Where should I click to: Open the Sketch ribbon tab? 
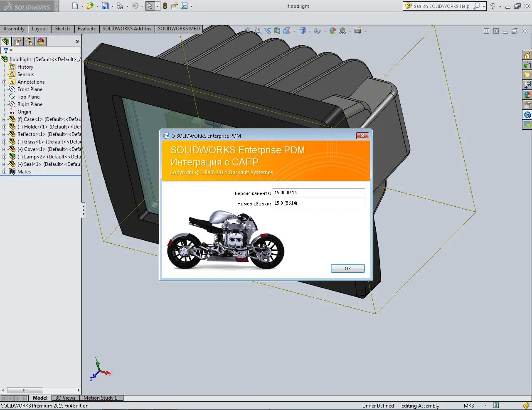[62, 29]
